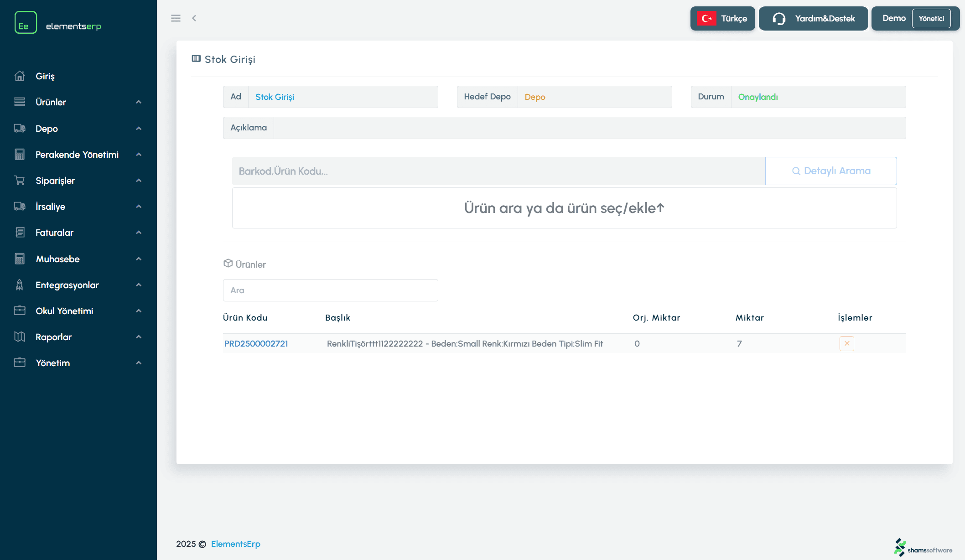965x560 pixels.
Task: Expand the Depo menu chevron
Action: tap(139, 129)
